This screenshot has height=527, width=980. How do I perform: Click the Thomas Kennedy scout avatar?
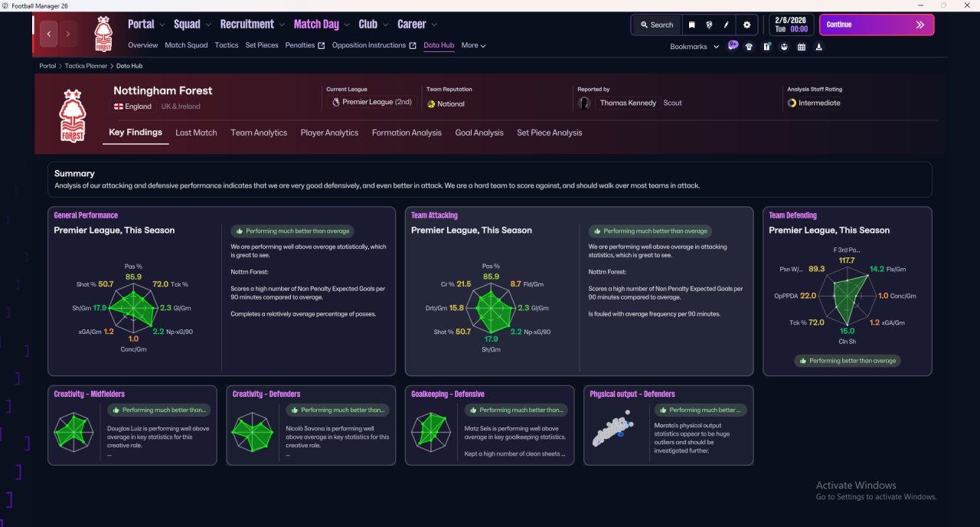584,103
